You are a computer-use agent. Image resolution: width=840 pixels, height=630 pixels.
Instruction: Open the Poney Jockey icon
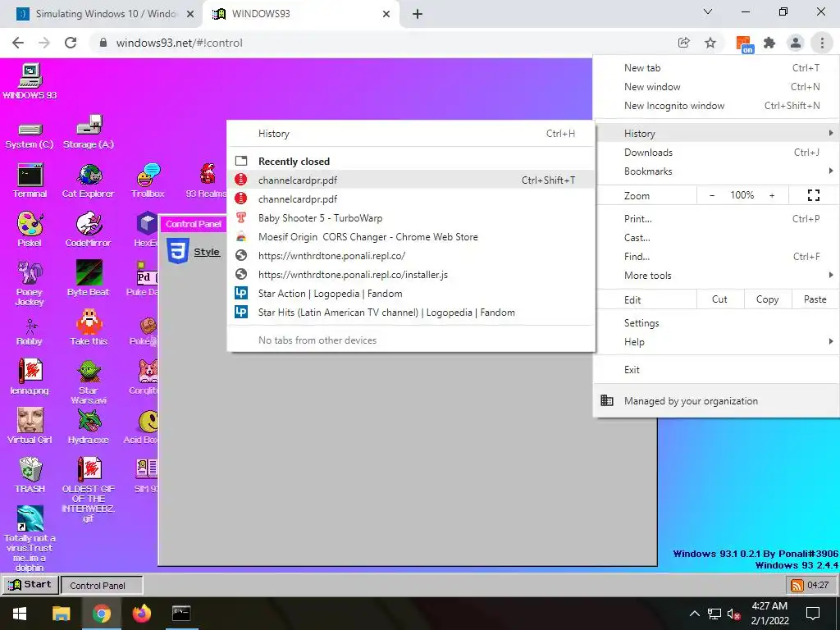pos(30,283)
